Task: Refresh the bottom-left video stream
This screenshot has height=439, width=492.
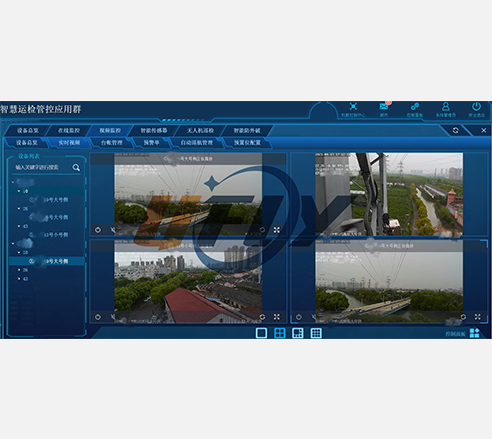Action: (x=262, y=317)
